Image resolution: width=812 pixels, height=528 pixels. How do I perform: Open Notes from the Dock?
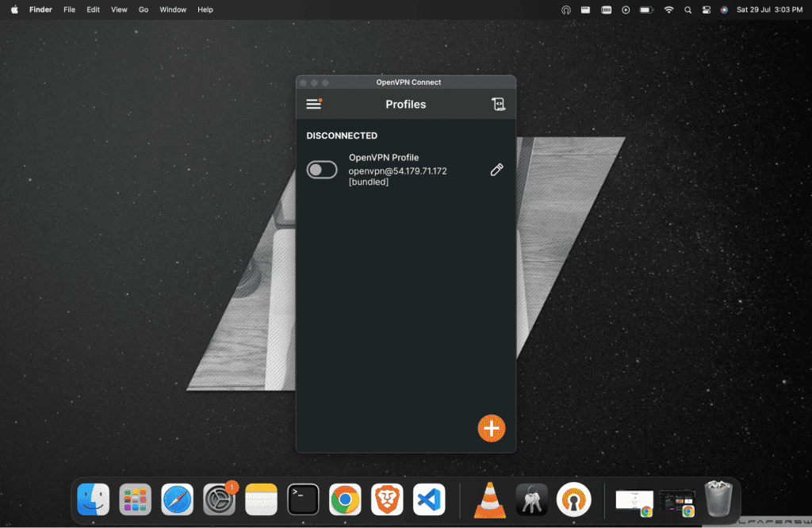click(261, 499)
